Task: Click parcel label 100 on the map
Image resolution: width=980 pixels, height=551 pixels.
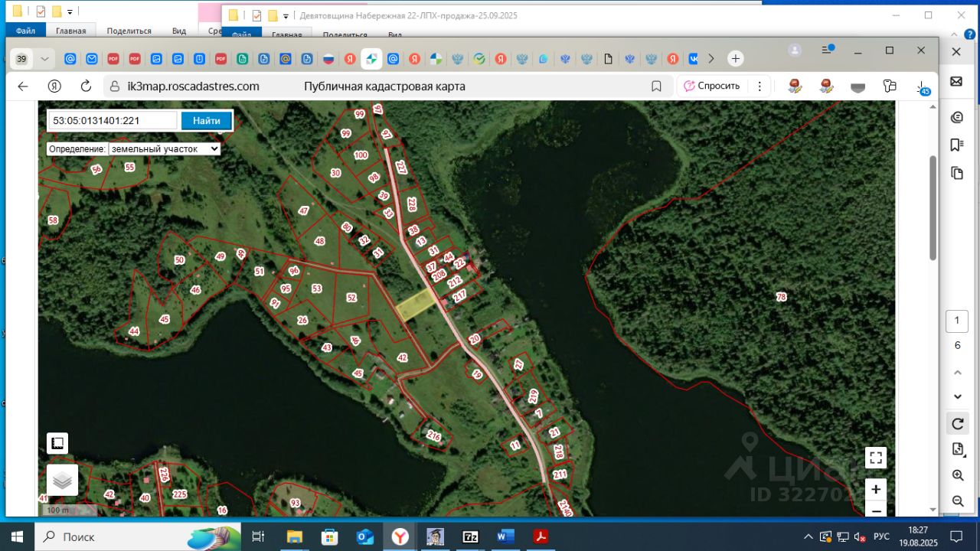Action: click(x=361, y=155)
